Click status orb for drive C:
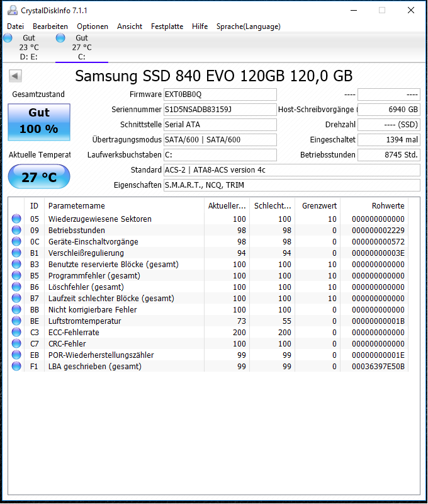 [60, 38]
